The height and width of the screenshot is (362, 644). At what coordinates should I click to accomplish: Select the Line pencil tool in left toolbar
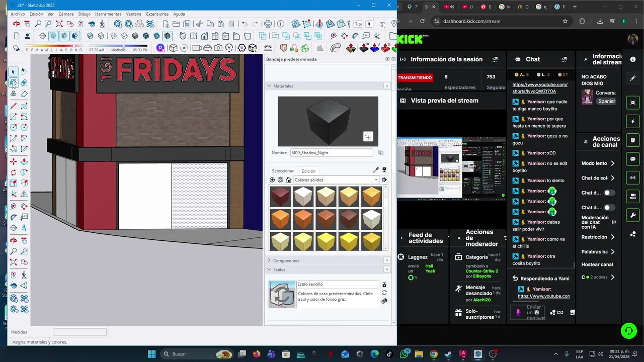tap(13, 106)
